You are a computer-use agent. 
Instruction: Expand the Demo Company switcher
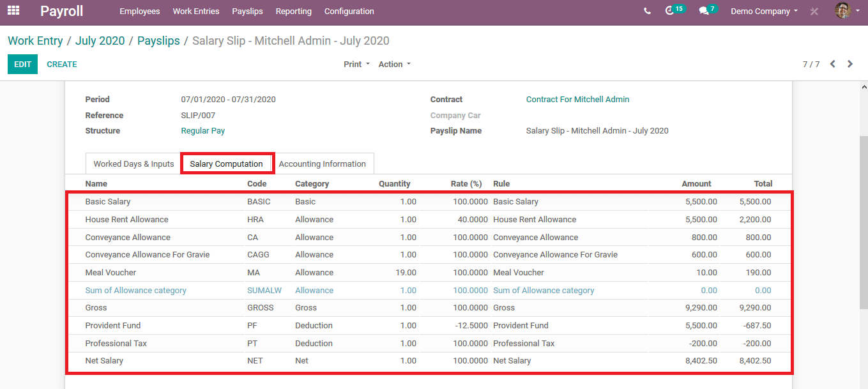[x=765, y=11]
